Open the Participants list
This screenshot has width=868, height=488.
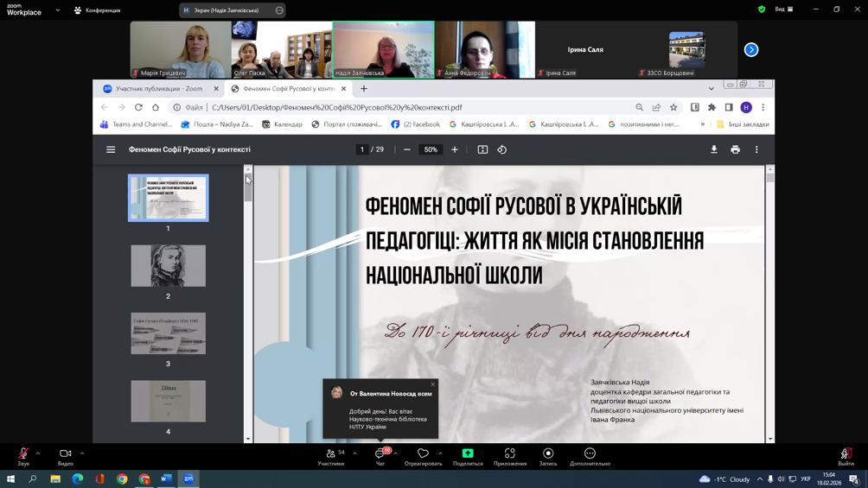(331, 456)
